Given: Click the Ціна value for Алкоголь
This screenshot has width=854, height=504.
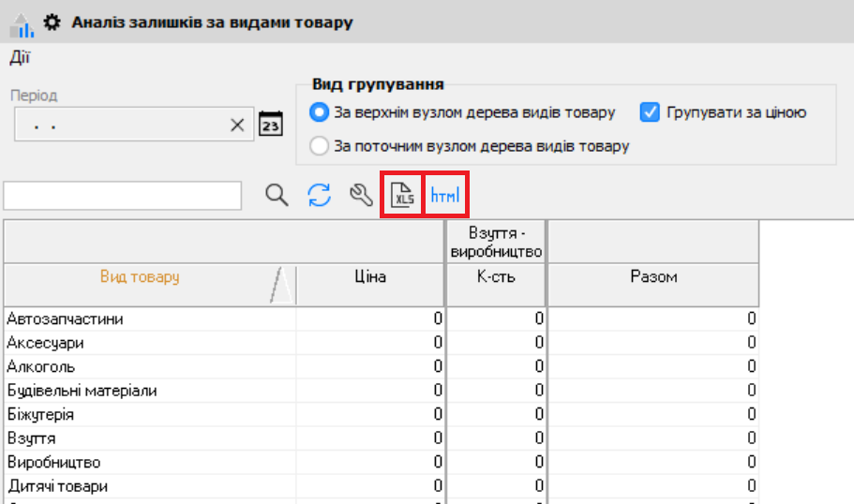Looking at the screenshot, I should point(370,366).
